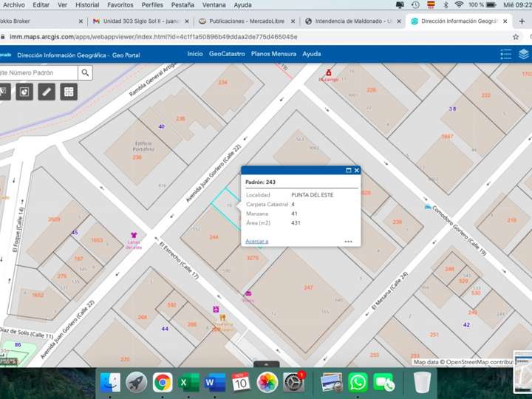Viewport: 532px width, 399px height.
Task: Open the layer list widget
Action: click(x=524, y=54)
